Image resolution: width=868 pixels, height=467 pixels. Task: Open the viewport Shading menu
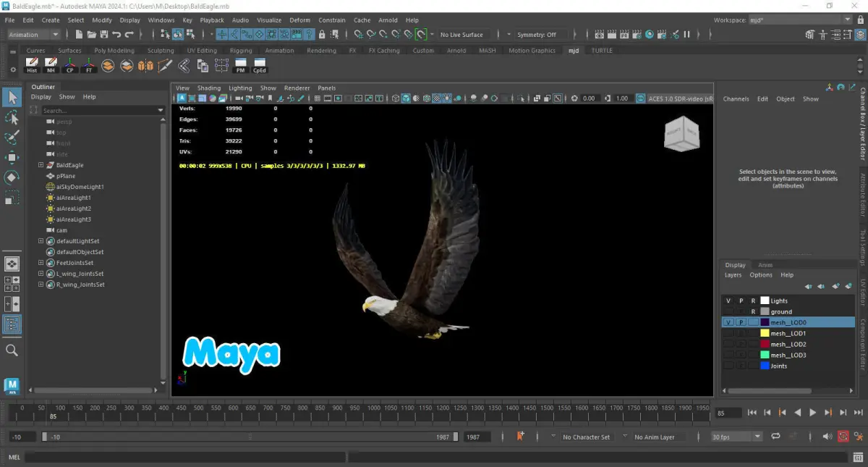[x=209, y=88]
